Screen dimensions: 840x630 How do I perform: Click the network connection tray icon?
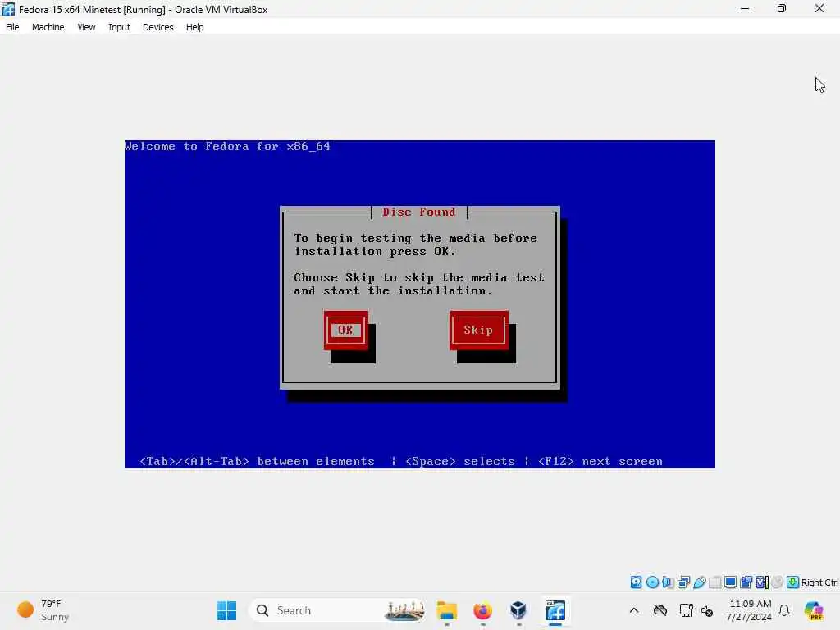click(x=686, y=610)
